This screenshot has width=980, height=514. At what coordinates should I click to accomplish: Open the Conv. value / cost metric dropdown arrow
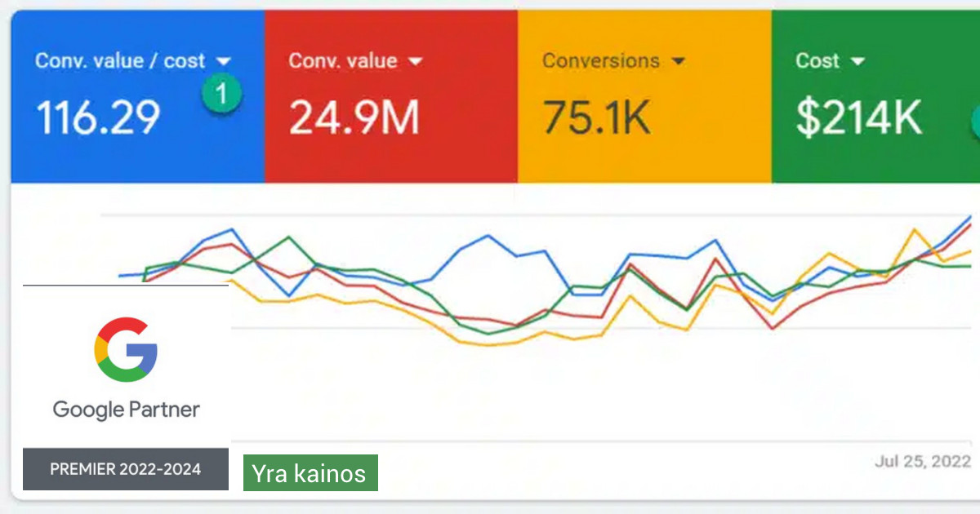pyautogui.click(x=224, y=61)
